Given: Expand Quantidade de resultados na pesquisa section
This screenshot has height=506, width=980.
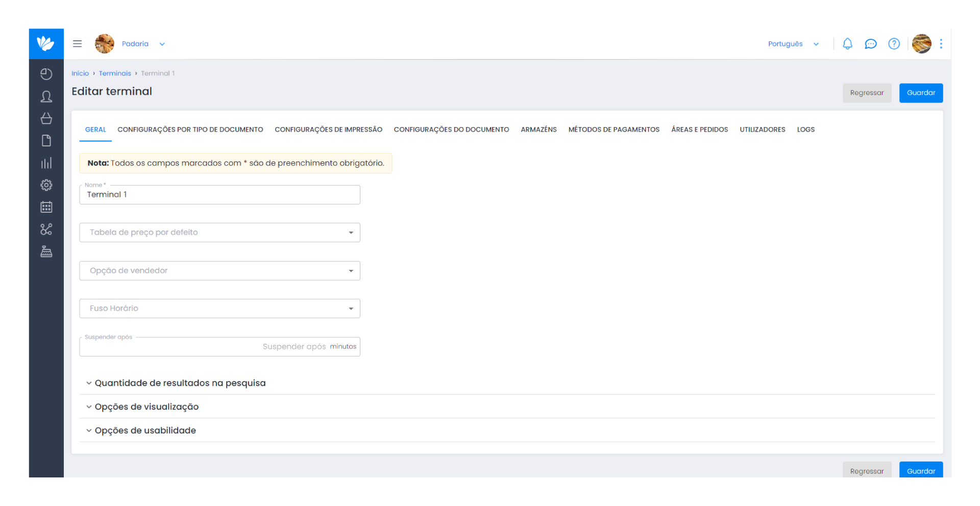Looking at the screenshot, I should click(507, 383).
